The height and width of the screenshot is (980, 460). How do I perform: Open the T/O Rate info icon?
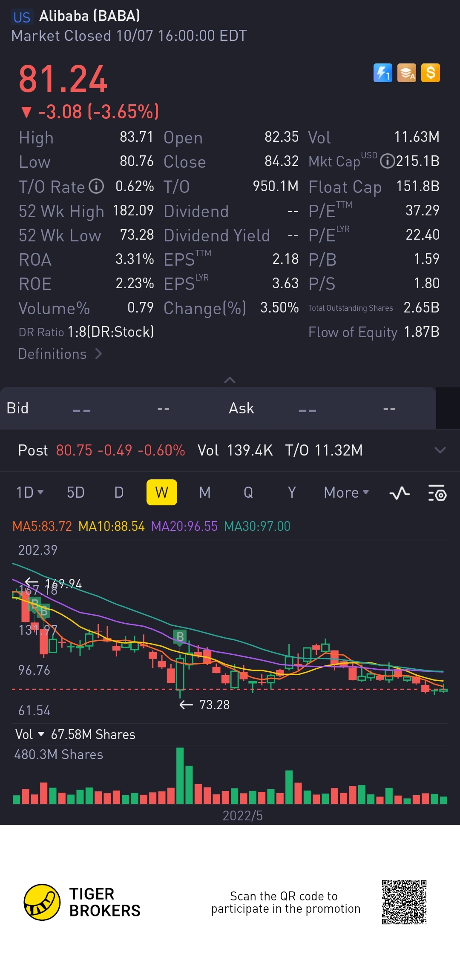click(x=96, y=186)
